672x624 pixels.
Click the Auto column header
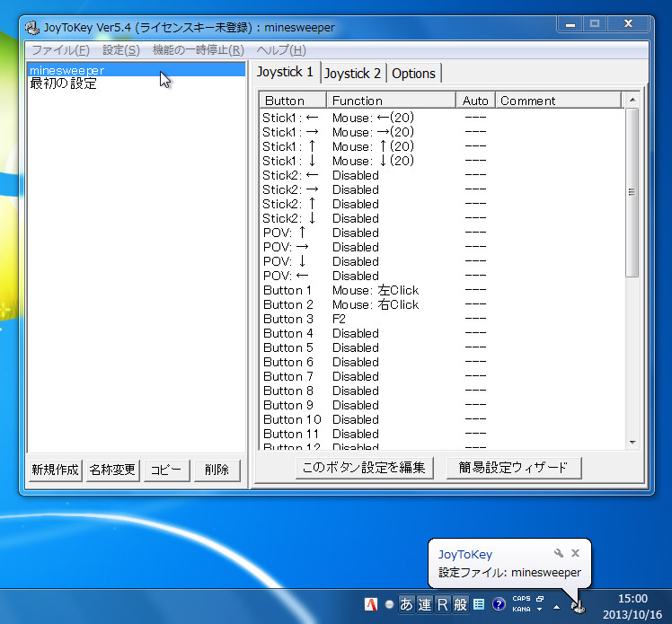click(x=475, y=101)
